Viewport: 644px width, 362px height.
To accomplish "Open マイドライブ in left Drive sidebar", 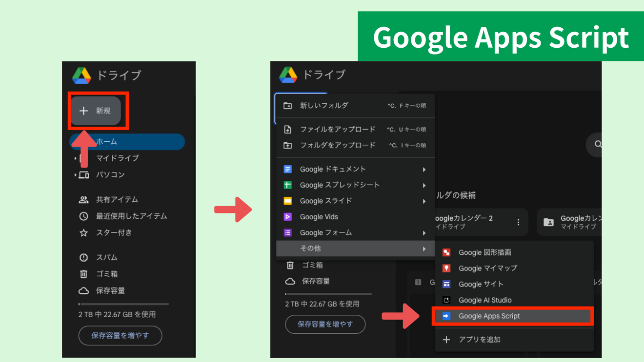I will [117, 158].
